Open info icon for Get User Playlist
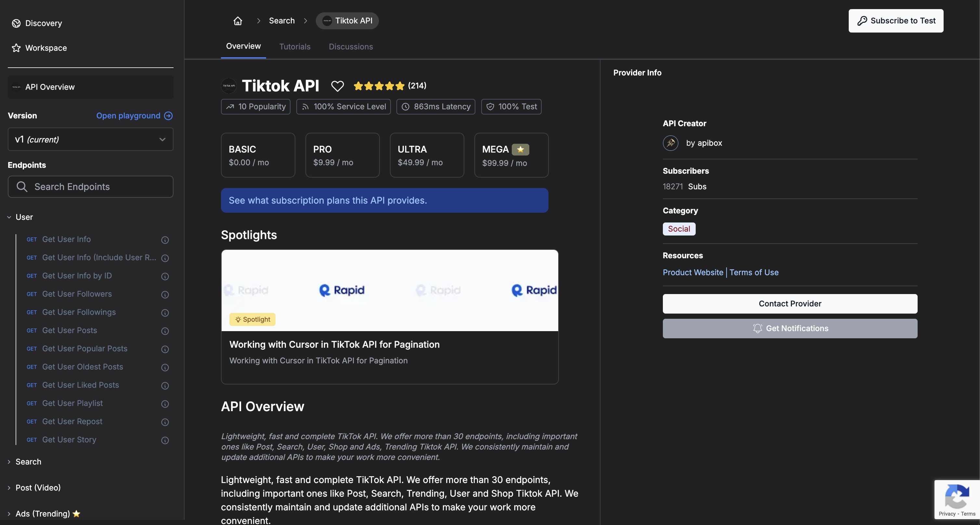The height and width of the screenshot is (525, 980). click(x=165, y=404)
